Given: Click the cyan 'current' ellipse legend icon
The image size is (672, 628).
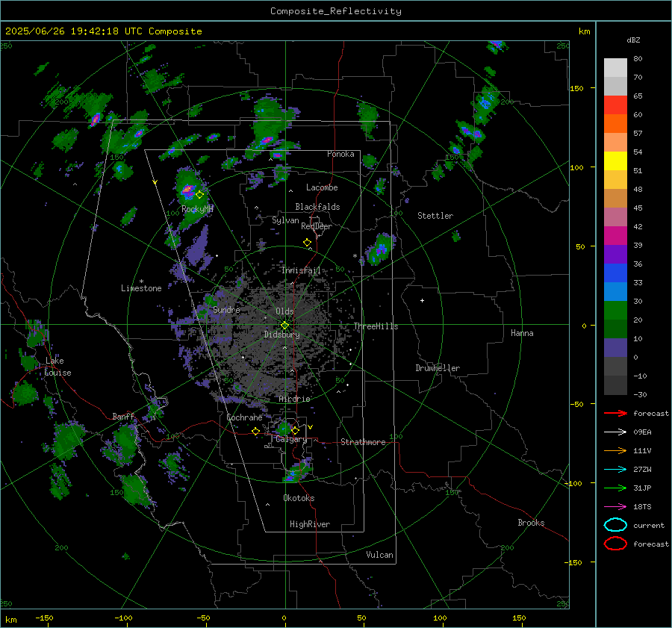Looking at the screenshot, I should 615,525.
